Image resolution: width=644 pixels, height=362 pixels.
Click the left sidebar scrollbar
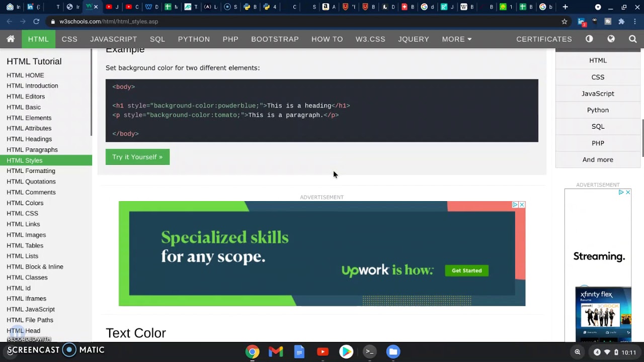click(91, 93)
